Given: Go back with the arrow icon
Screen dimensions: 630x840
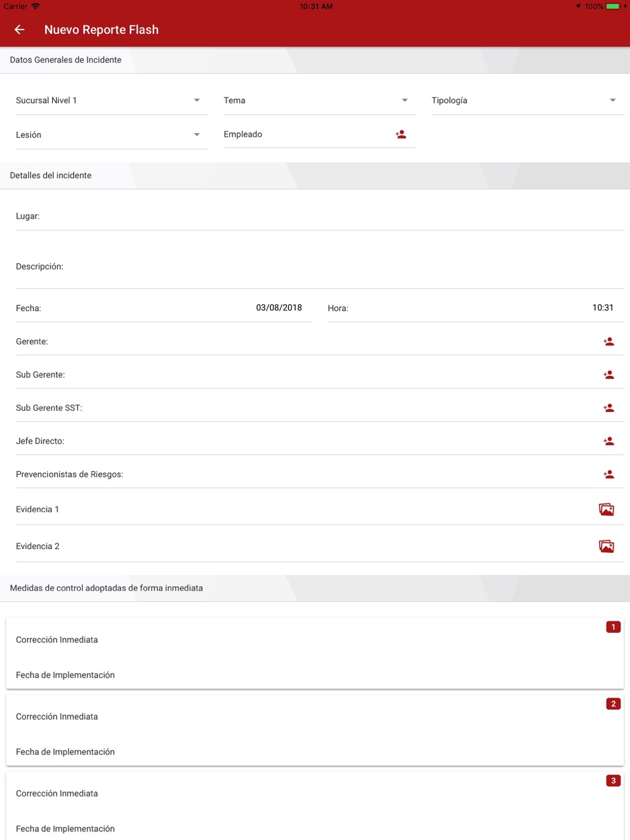Looking at the screenshot, I should (20, 30).
